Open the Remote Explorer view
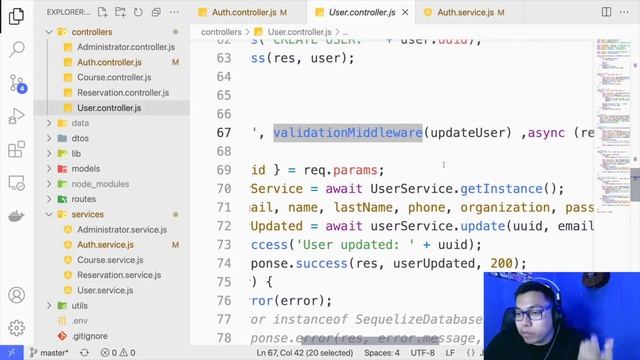This screenshot has height=360, width=640. pos(16,183)
